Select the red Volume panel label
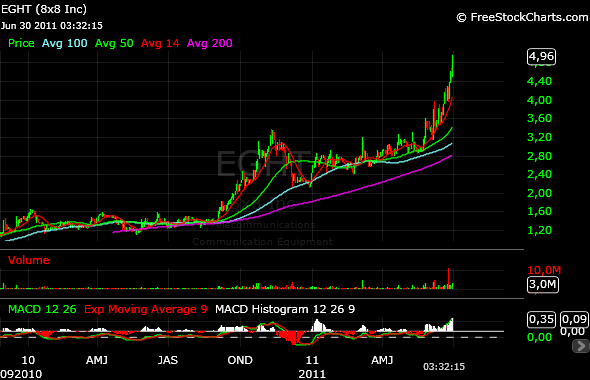This screenshot has width=590, height=380. click(29, 260)
